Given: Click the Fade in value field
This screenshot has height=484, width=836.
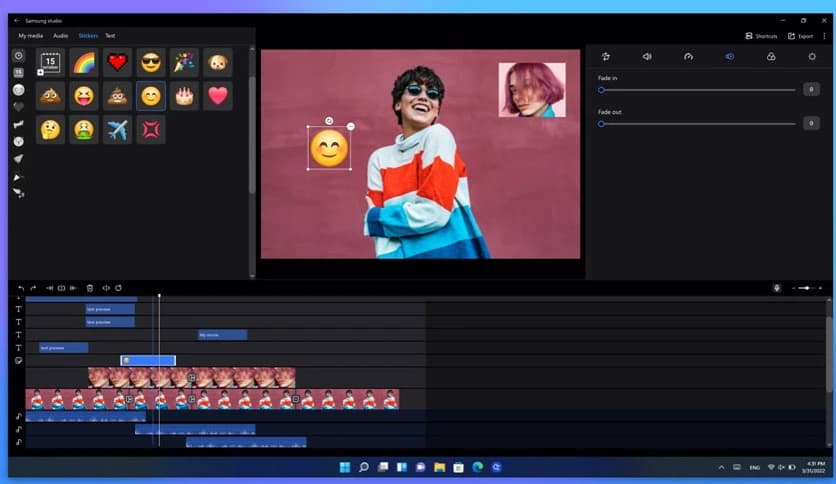Looking at the screenshot, I should [811, 89].
